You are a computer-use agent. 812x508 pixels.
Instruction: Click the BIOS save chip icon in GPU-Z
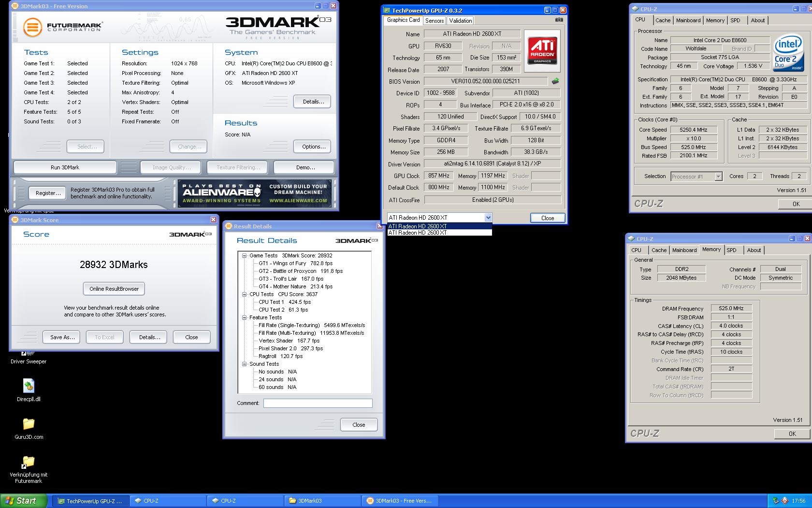pyautogui.click(x=555, y=81)
